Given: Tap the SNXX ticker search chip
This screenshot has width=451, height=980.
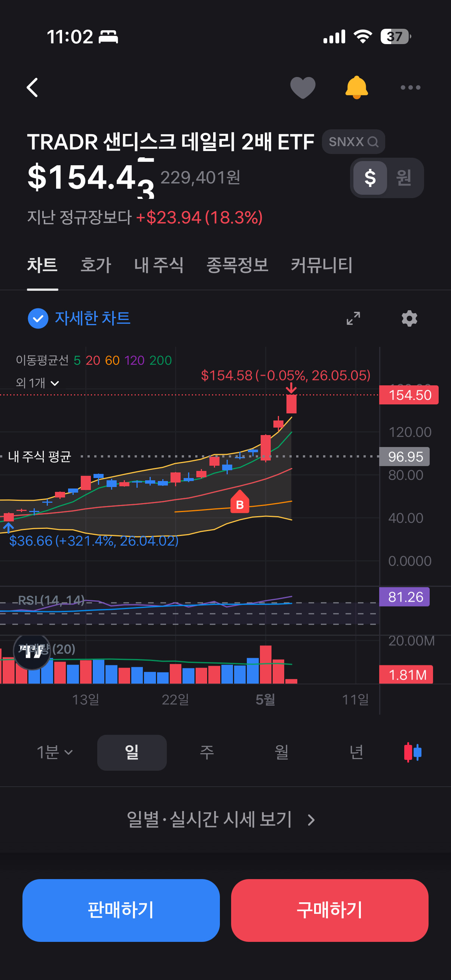Looking at the screenshot, I should coord(353,142).
